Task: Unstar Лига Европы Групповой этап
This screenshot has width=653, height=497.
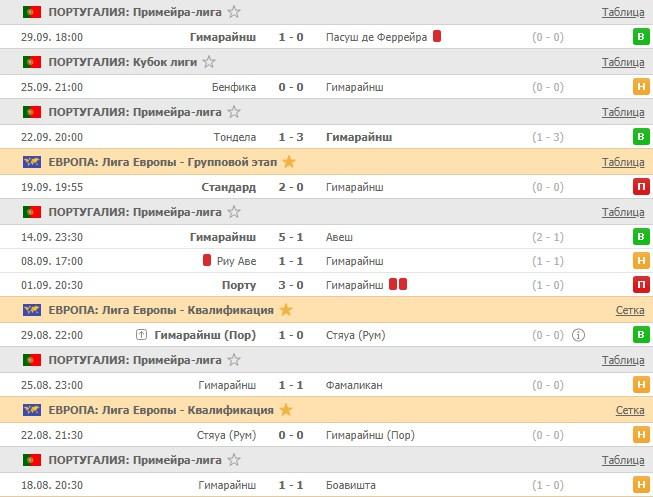Action: point(289,161)
